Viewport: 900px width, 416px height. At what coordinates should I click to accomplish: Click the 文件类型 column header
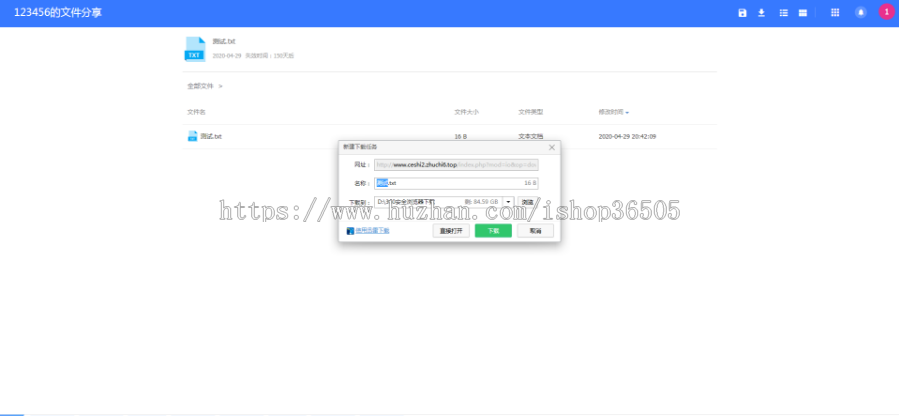coord(530,112)
